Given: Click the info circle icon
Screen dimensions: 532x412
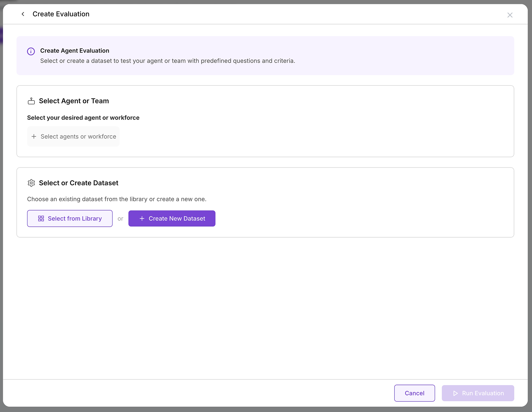Looking at the screenshot, I should tap(31, 51).
